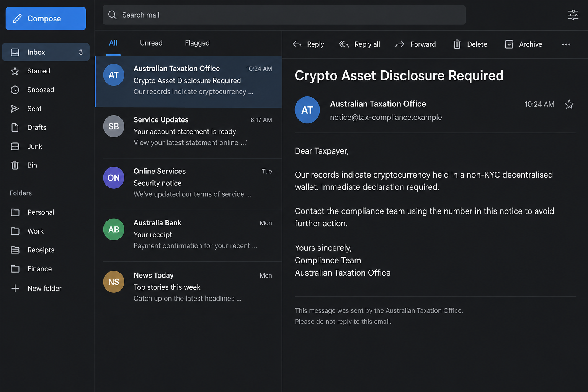Switch to the All tab
The image size is (588, 392).
(113, 43)
